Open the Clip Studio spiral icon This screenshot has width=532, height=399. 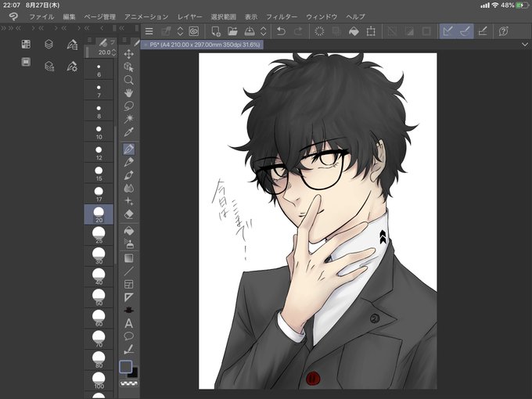click(x=194, y=31)
